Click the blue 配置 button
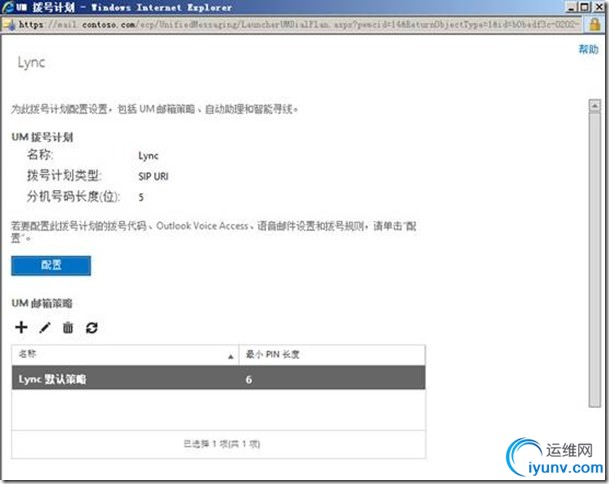Viewport: 609px width, 484px height. [51, 266]
